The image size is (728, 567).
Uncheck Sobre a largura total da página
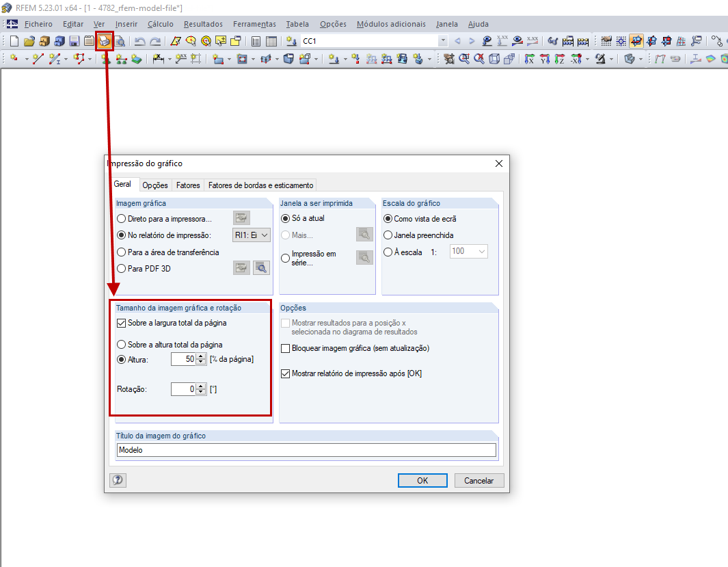(x=121, y=323)
